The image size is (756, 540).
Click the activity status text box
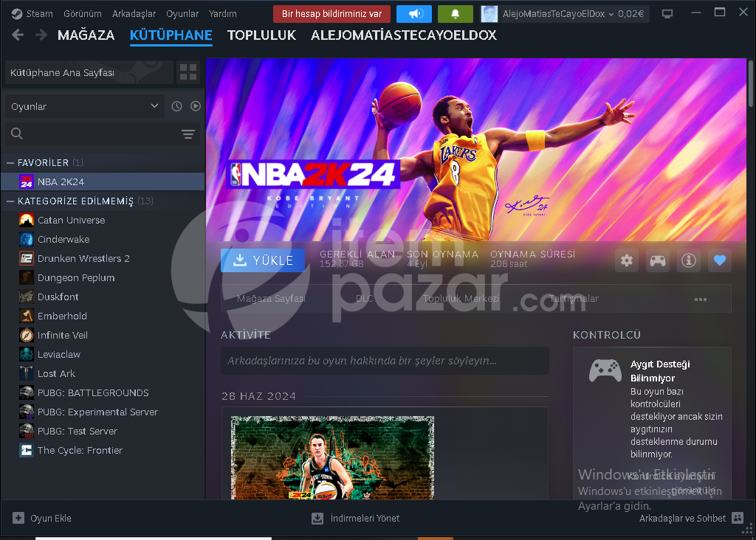385,361
